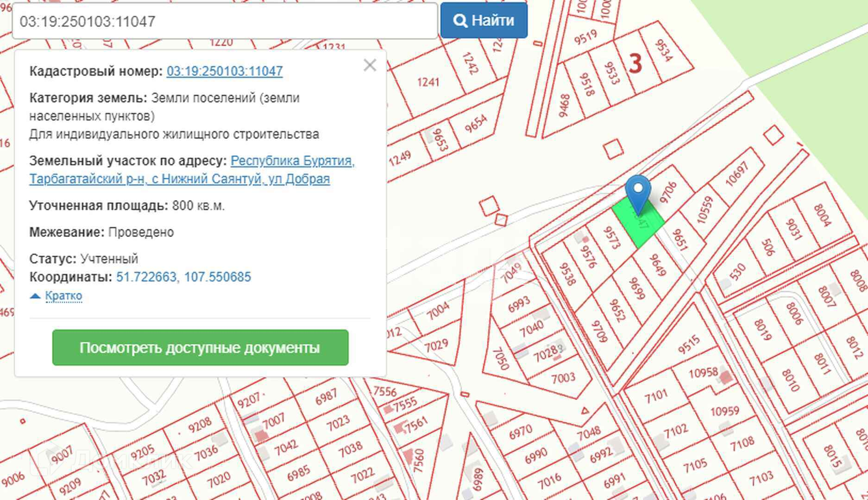868x500 pixels.
Task: Select parcel 10958 on the map
Action: [x=703, y=372]
